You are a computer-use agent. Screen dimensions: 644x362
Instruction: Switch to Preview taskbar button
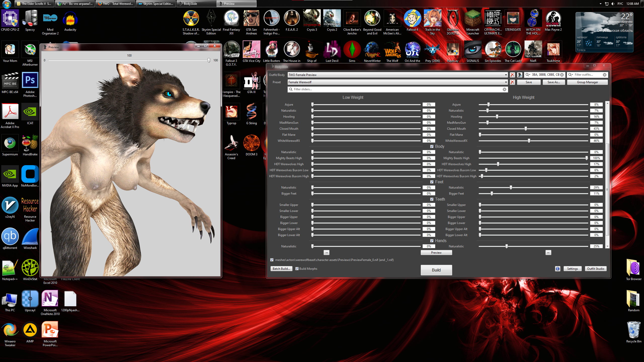coord(237,4)
